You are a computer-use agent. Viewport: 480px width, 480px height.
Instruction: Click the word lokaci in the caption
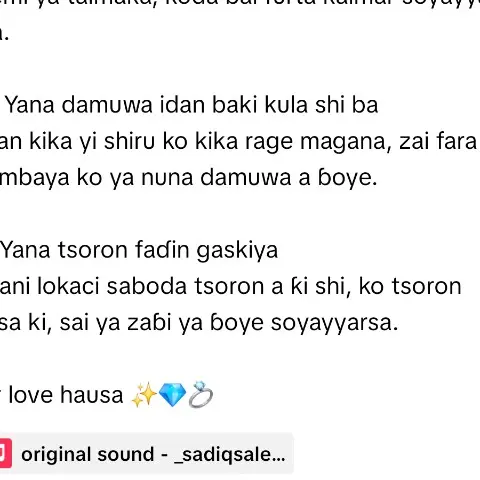[x=68, y=286]
